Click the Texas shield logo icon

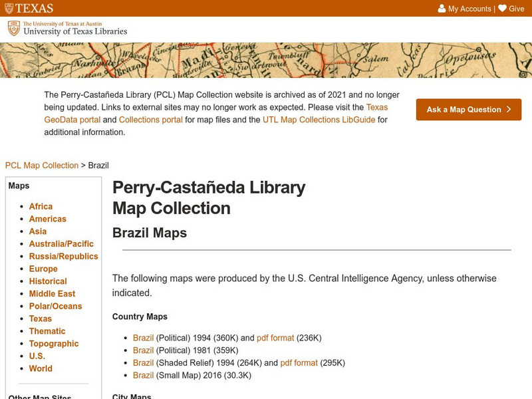[9, 9]
